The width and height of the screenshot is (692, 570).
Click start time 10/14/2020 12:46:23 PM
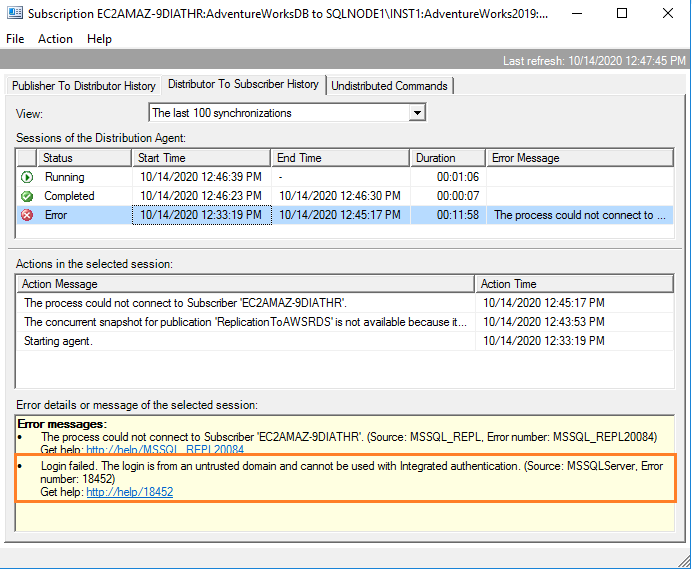pyautogui.click(x=201, y=196)
